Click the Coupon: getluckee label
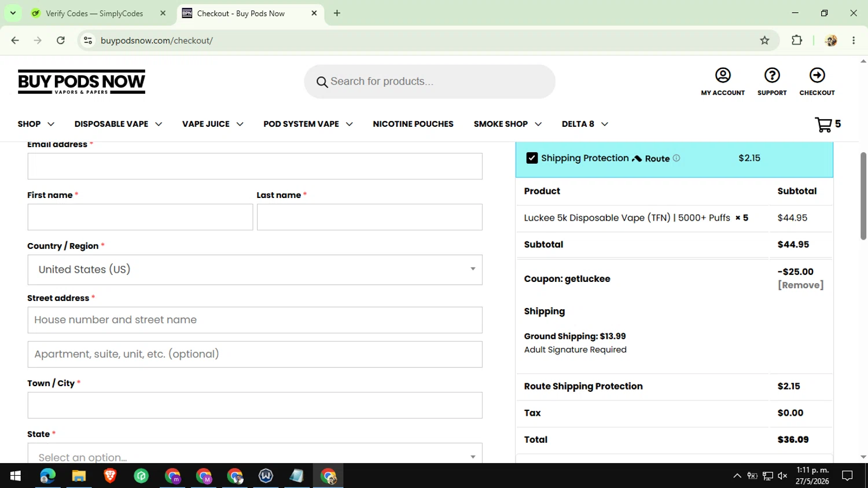The width and height of the screenshot is (868, 488). click(567, 279)
